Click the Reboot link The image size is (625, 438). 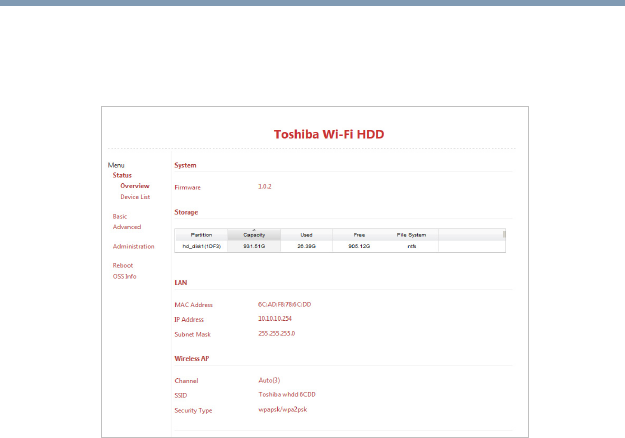pyautogui.click(x=122, y=265)
